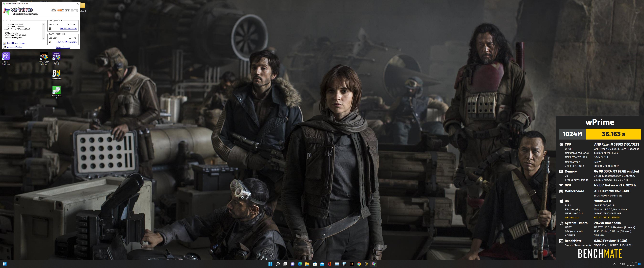
Task: Click CPU List scrollbar up arrow
Action: tap(43, 25)
